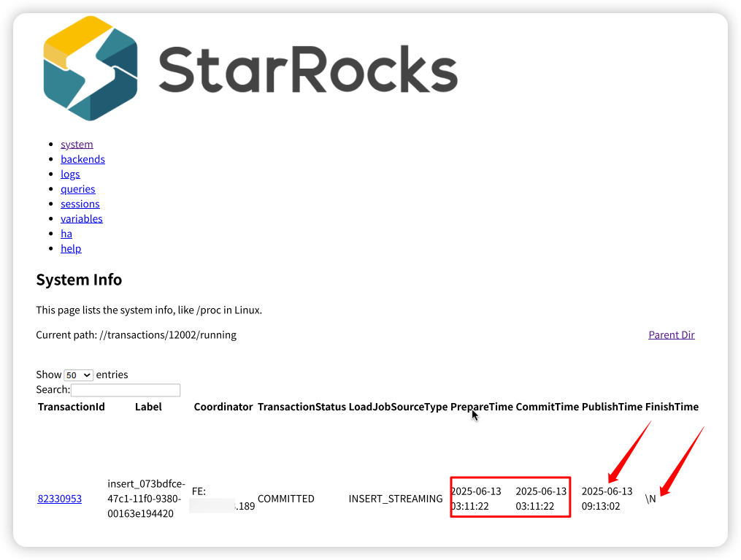This screenshot has height=560, width=741.
Task: Sort by TransactionStatus column header
Action: [x=302, y=407]
